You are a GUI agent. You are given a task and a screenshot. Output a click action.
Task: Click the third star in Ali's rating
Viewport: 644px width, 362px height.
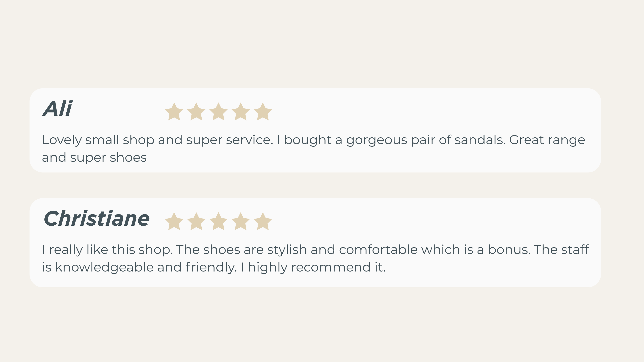point(218,112)
